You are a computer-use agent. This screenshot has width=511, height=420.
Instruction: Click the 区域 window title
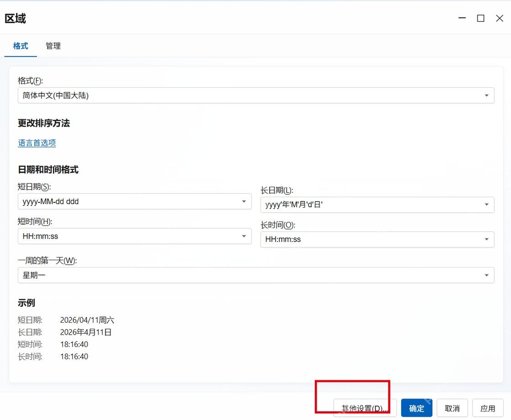pyautogui.click(x=16, y=18)
